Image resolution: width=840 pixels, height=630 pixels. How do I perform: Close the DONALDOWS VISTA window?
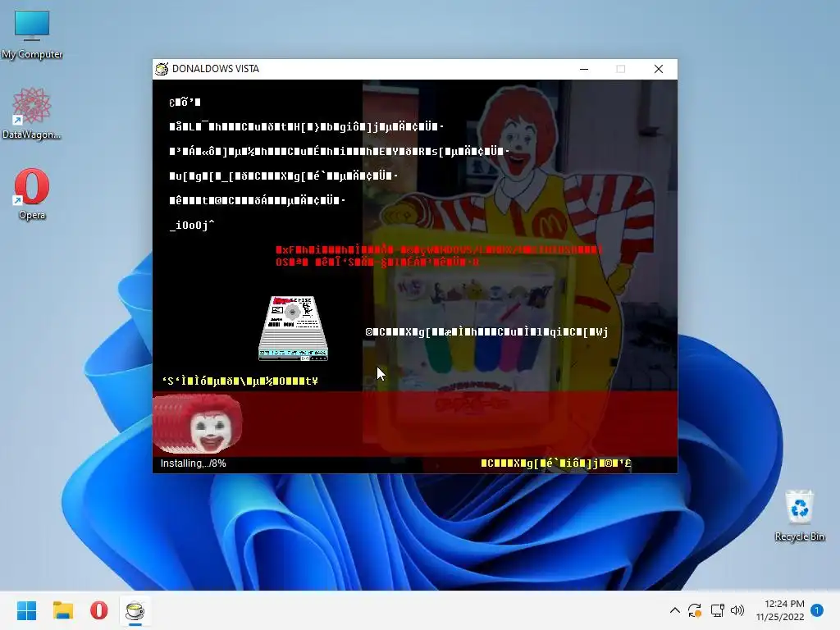659,69
